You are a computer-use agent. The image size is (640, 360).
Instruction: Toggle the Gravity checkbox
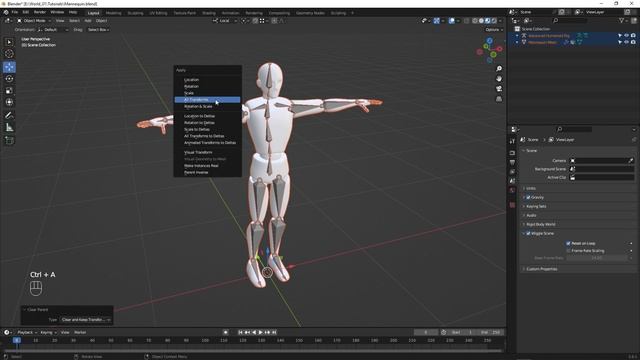pos(528,197)
